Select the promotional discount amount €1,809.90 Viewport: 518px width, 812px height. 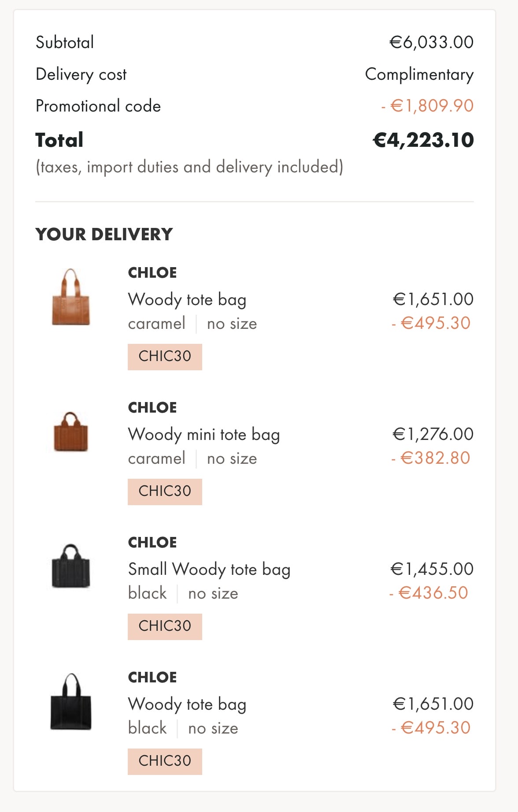428,106
